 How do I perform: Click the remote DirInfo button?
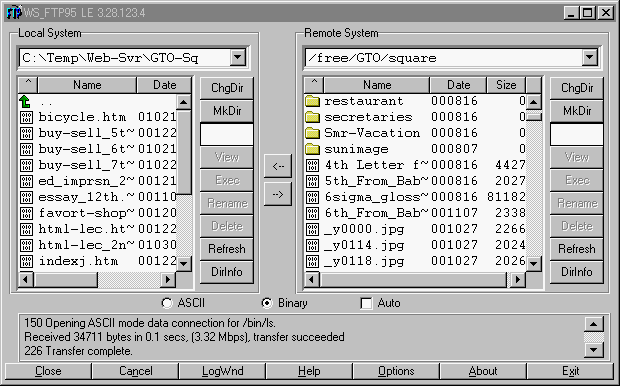click(x=577, y=272)
